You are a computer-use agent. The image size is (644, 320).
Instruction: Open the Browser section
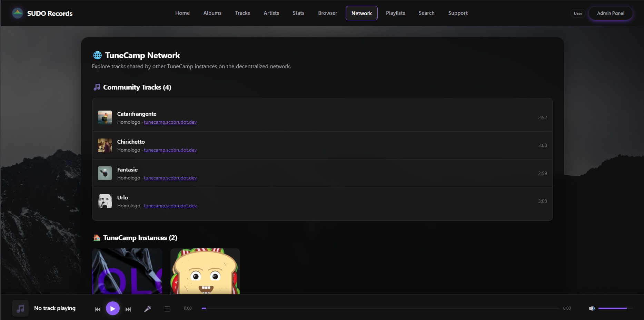pos(327,13)
